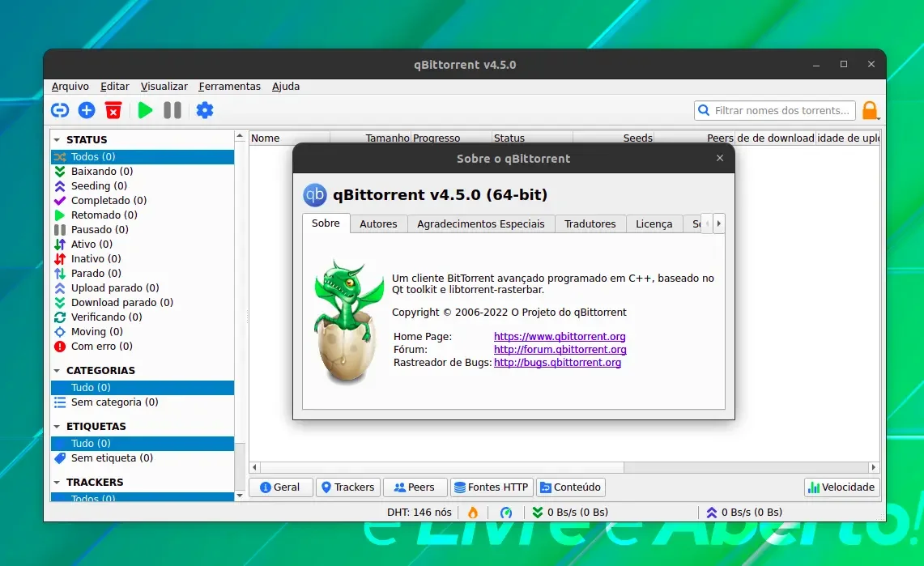Collapse the TRACKERS section
Screen dimensions: 924x566
[57, 483]
